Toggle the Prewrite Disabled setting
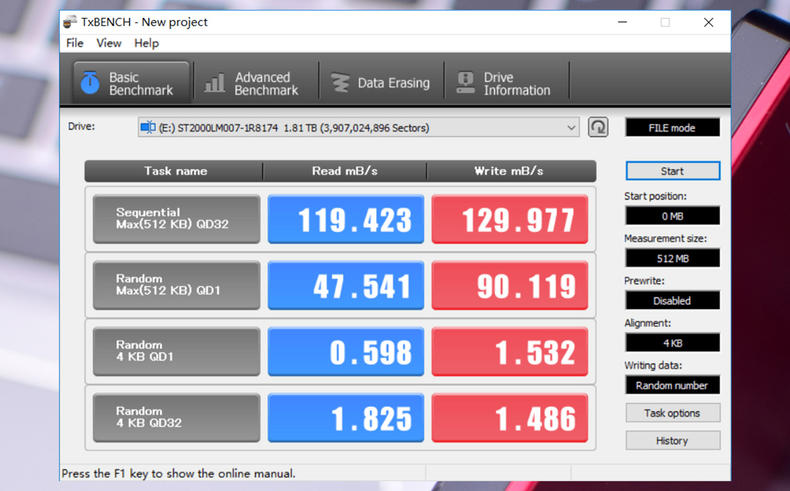Screen dimensions: 790x491 point(672,300)
